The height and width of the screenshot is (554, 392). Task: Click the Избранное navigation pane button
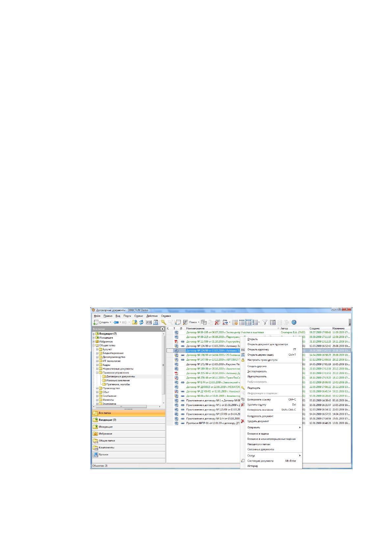pos(128,434)
